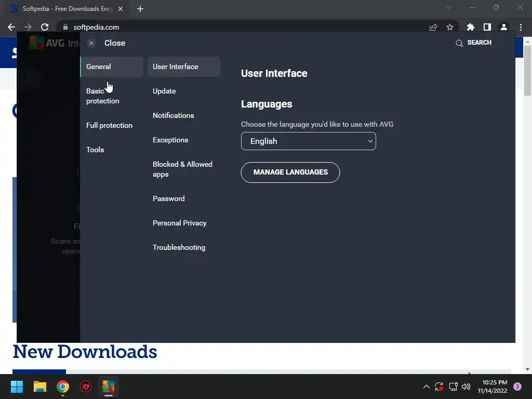Viewport: 532px width, 399px height.
Task: Click the New Downloads heading on Softpedia
Action: coord(85,352)
